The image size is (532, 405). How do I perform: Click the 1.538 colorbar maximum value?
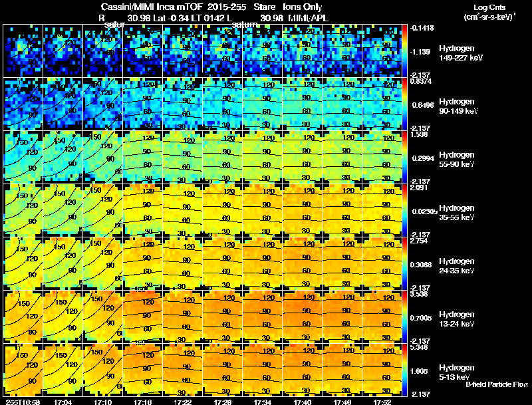tap(419, 134)
